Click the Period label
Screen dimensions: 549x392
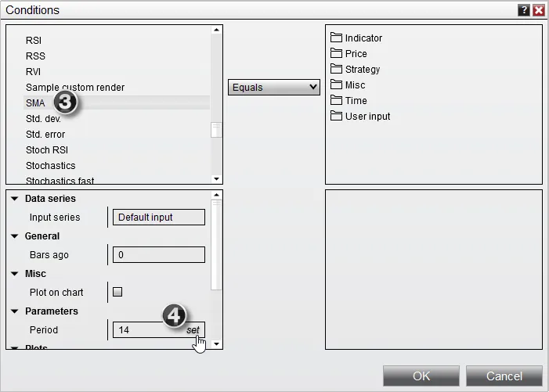[44, 329]
